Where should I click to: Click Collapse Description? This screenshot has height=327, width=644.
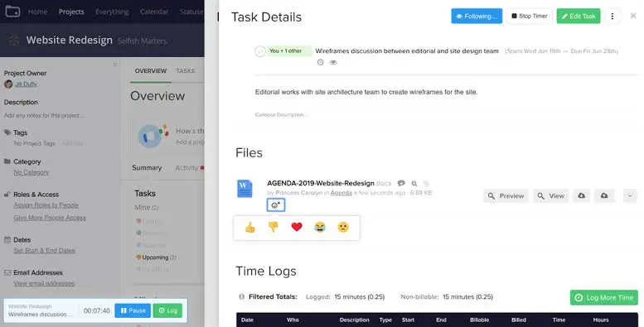[x=281, y=115]
